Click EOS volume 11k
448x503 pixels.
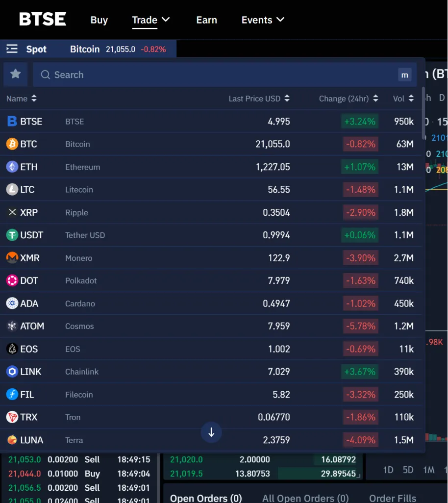tap(406, 349)
